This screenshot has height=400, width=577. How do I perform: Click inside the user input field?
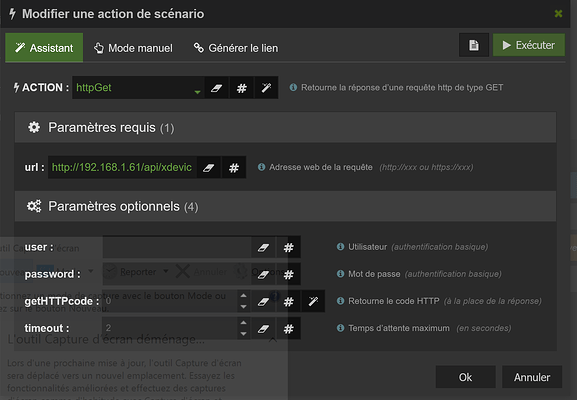point(177,247)
